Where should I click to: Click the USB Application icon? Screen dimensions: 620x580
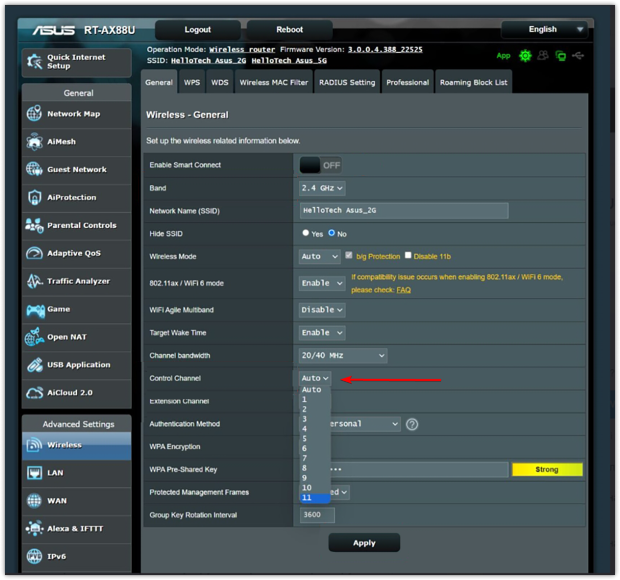point(34,365)
